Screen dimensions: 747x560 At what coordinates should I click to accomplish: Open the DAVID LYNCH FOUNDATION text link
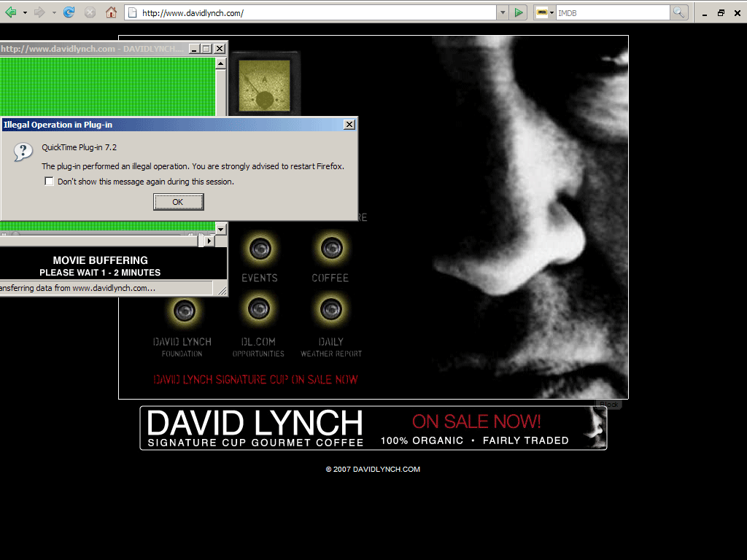(182, 347)
